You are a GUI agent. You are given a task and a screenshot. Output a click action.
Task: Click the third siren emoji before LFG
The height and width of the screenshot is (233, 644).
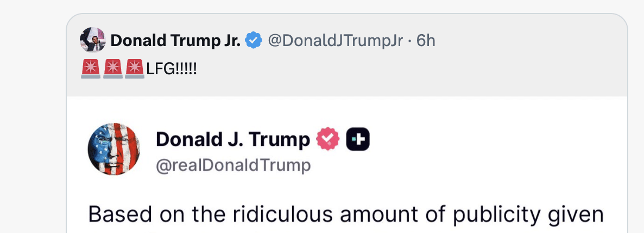coord(134,68)
